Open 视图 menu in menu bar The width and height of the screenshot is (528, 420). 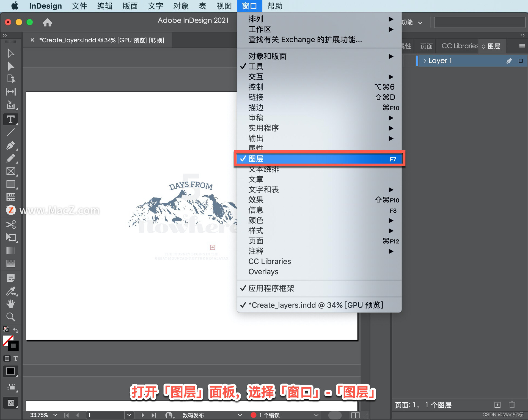click(x=224, y=6)
